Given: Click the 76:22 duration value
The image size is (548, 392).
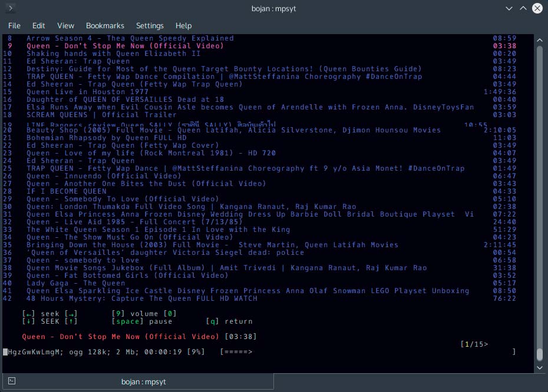Looking at the screenshot, I should (x=504, y=299).
